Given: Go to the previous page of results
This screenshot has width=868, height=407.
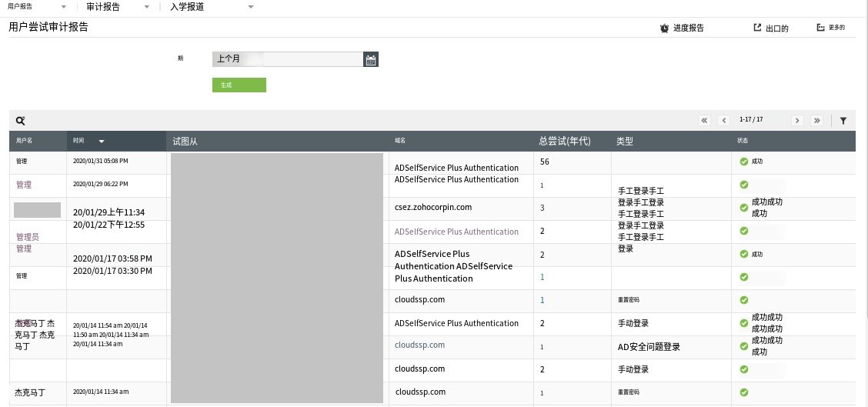Looking at the screenshot, I should [x=723, y=121].
